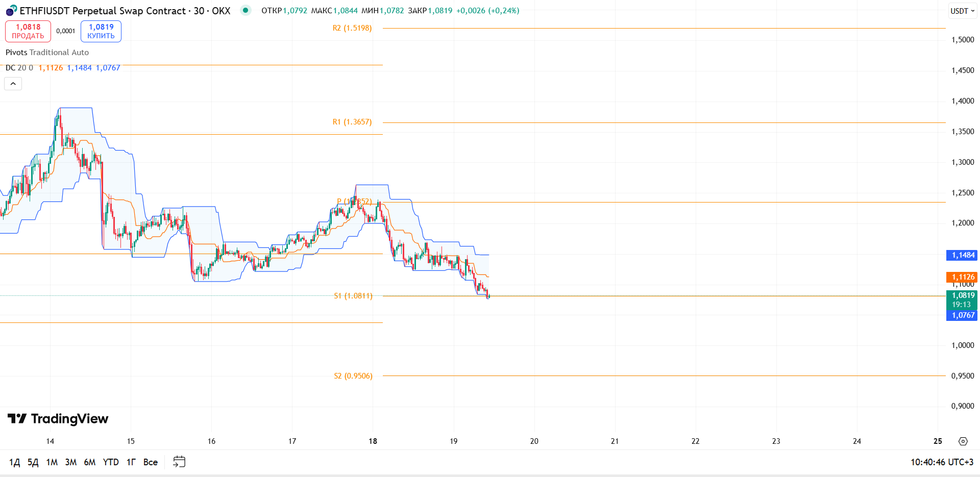Select the YTD time range

tap(111, 462)
